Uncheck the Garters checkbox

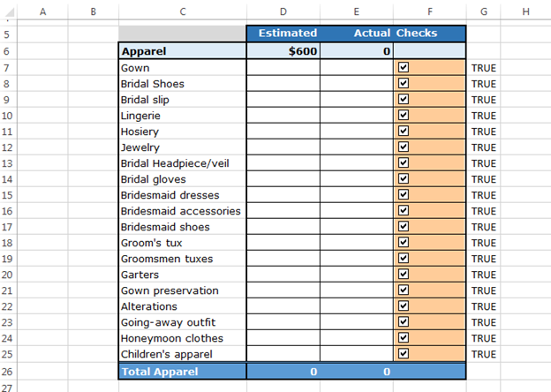point(404,274)
